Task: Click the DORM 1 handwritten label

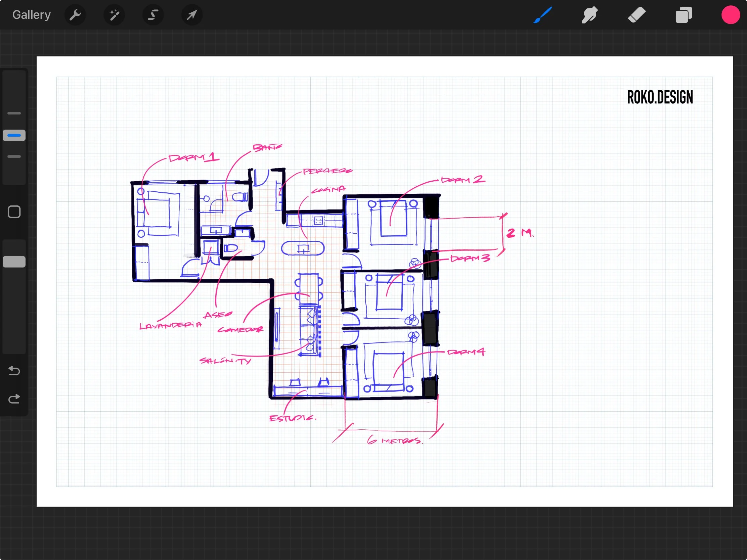Action: (x=193, y=158)
